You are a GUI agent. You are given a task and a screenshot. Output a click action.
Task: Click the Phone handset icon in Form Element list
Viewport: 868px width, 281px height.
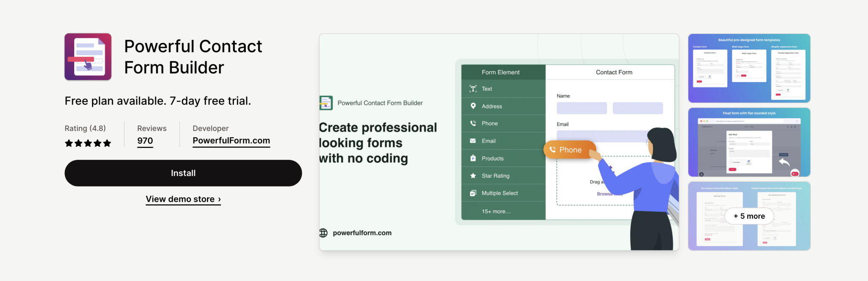pyautogui.click(x=473, y=123)
